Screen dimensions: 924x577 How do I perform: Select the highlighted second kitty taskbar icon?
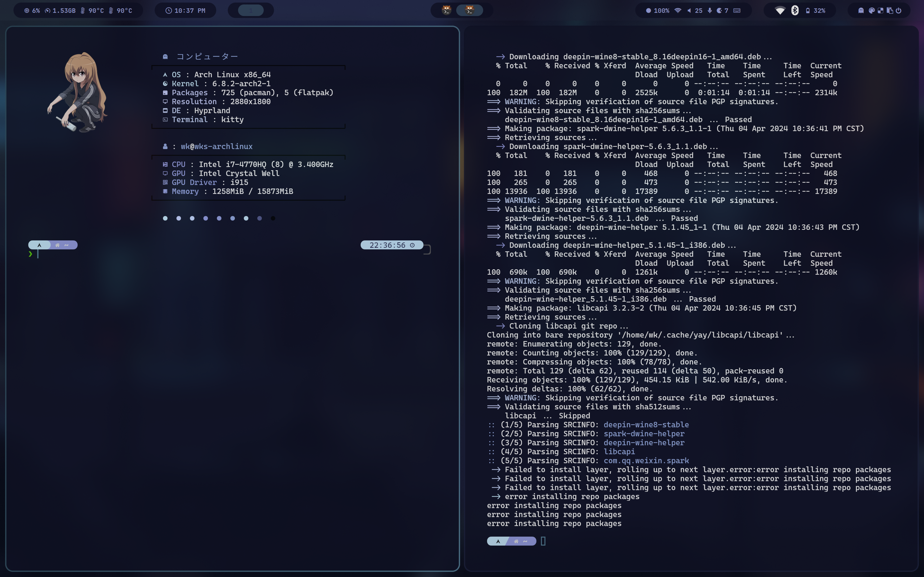tap(470, 10)
